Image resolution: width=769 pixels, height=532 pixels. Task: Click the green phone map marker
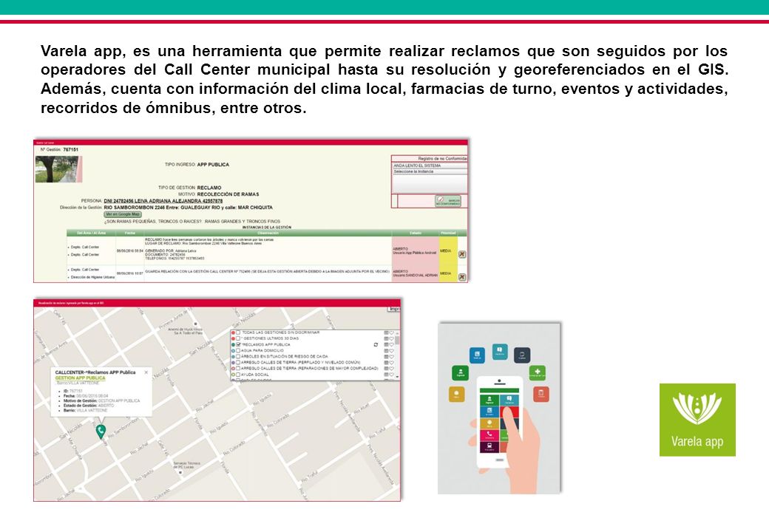coord(101,432)
